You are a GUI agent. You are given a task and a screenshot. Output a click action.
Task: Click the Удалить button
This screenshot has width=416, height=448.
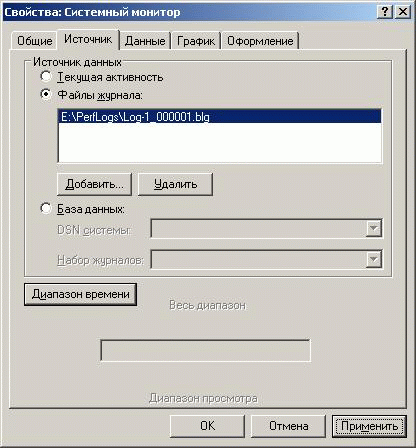[x=175, y=184]
